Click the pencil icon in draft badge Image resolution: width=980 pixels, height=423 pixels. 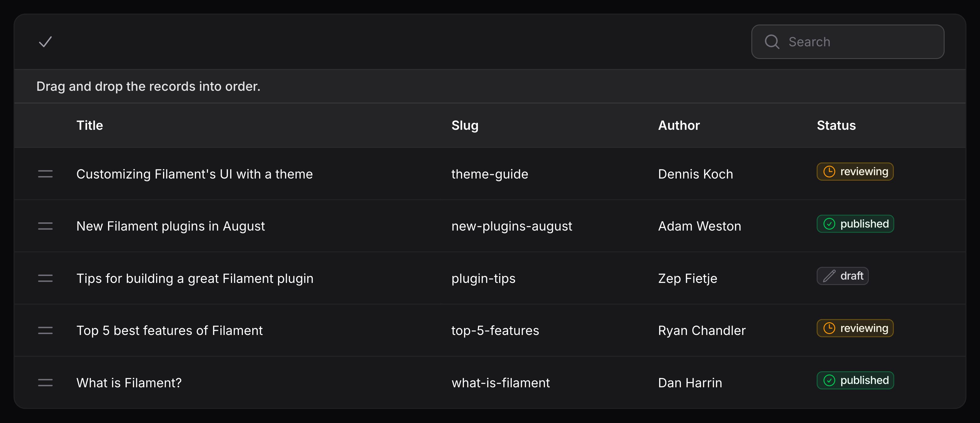(829, 276)
